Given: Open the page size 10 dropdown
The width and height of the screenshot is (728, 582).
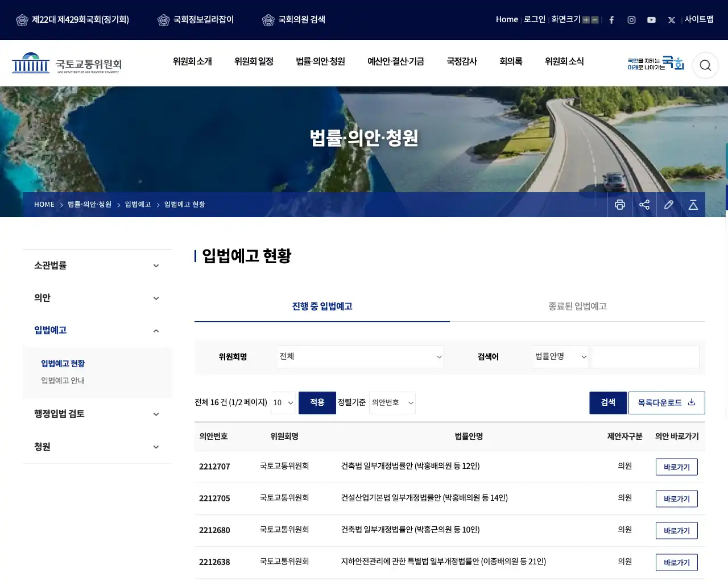Looking at the screenshot, I should (283, 403).
